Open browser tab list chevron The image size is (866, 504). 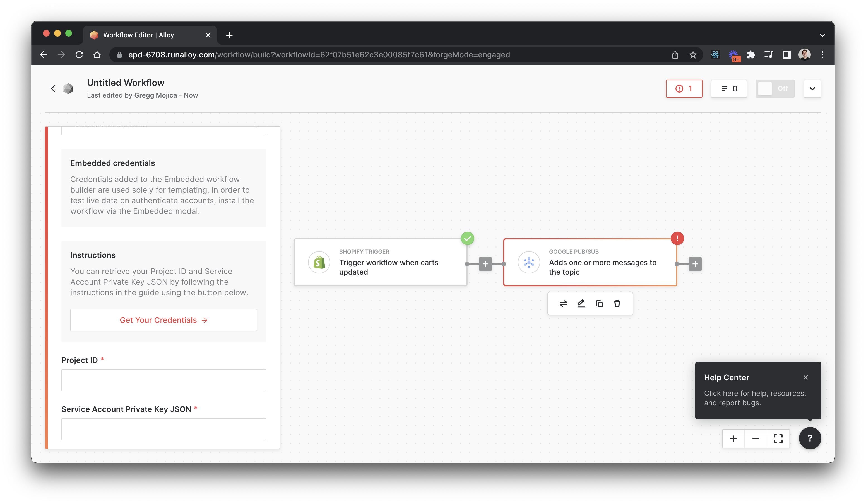(x=822, y=35)
